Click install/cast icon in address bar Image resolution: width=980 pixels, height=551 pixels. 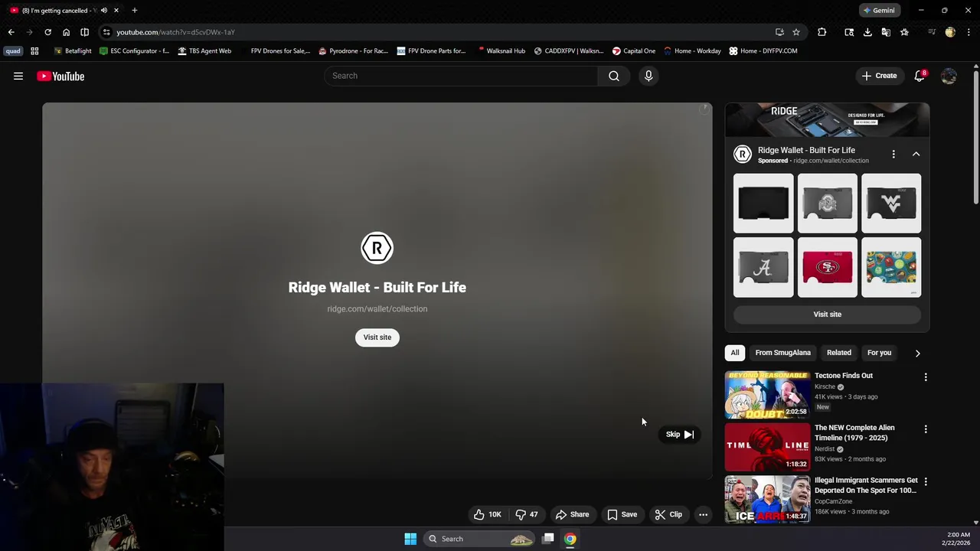pyautogui.click(x=779, y=32)
